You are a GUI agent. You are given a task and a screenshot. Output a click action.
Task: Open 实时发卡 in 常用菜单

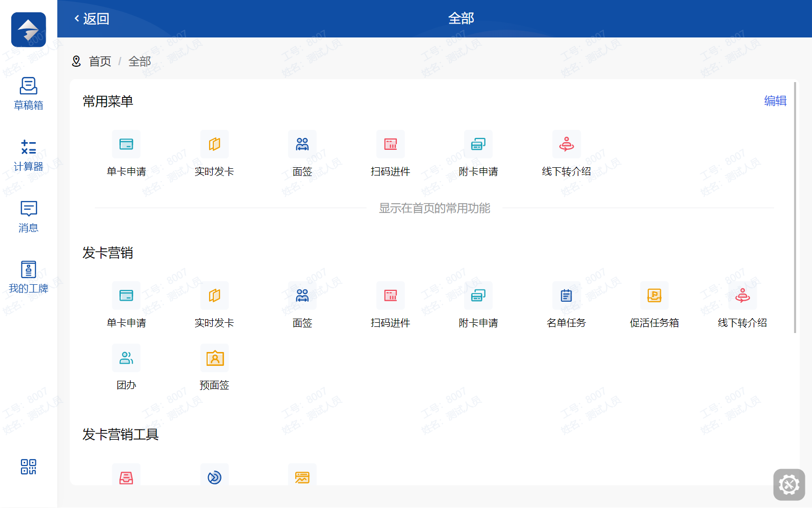pos(214,153)
